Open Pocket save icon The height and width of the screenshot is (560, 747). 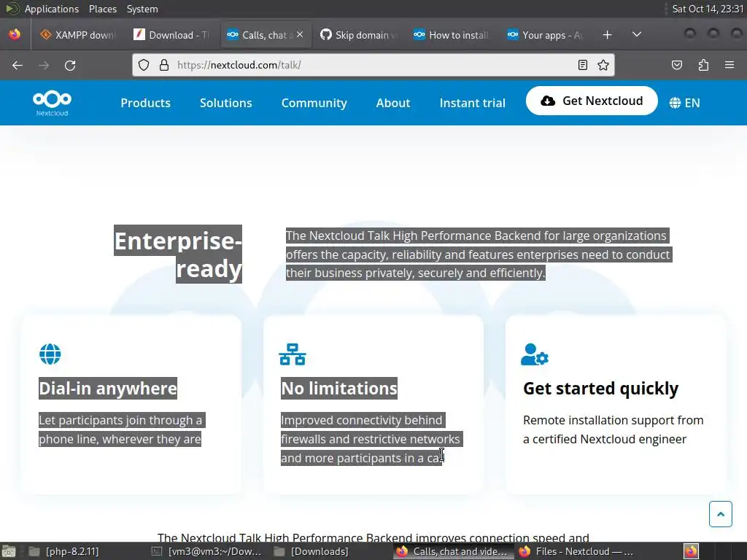[676, 65]
